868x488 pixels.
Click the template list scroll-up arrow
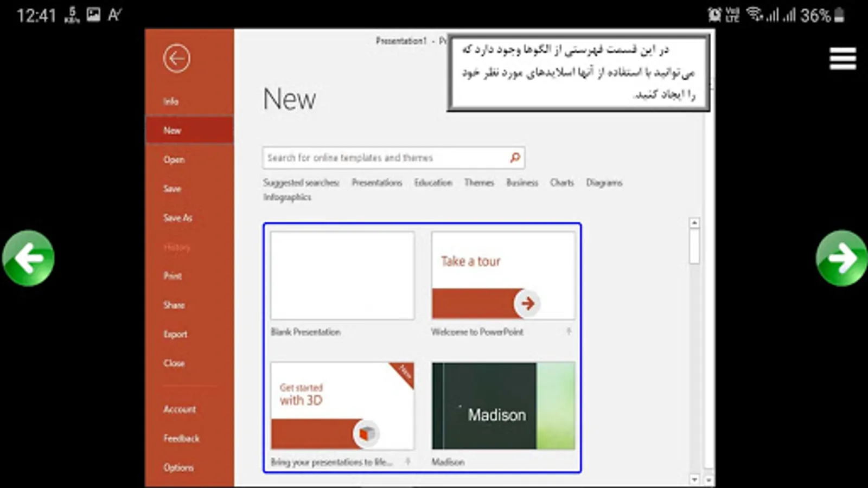tap(694, 223)
